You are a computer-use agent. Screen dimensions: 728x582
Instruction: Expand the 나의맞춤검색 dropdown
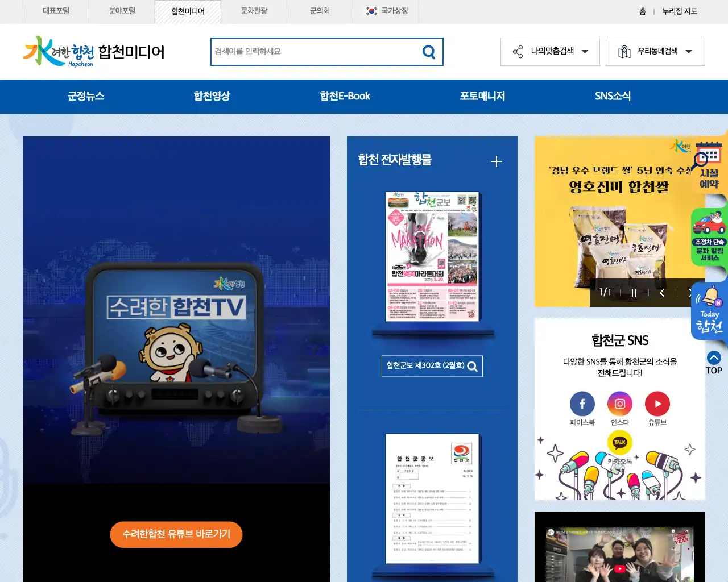549,51
